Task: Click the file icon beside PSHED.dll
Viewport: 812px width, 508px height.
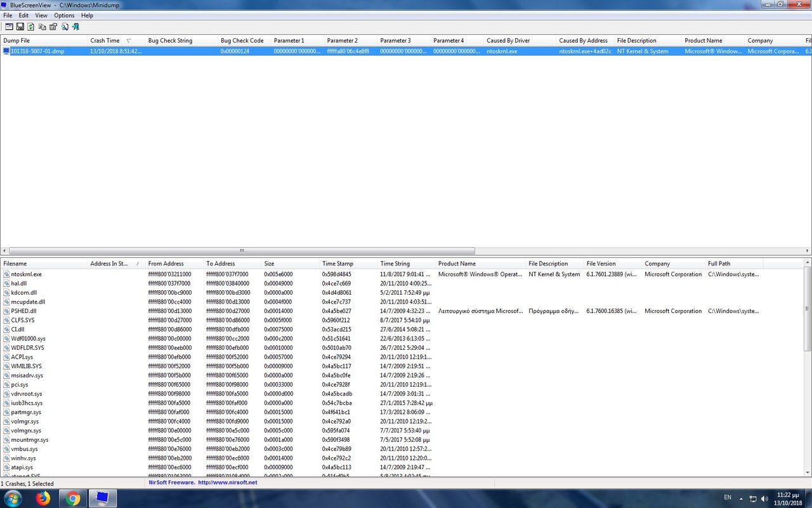Action: tap(6, 311)
